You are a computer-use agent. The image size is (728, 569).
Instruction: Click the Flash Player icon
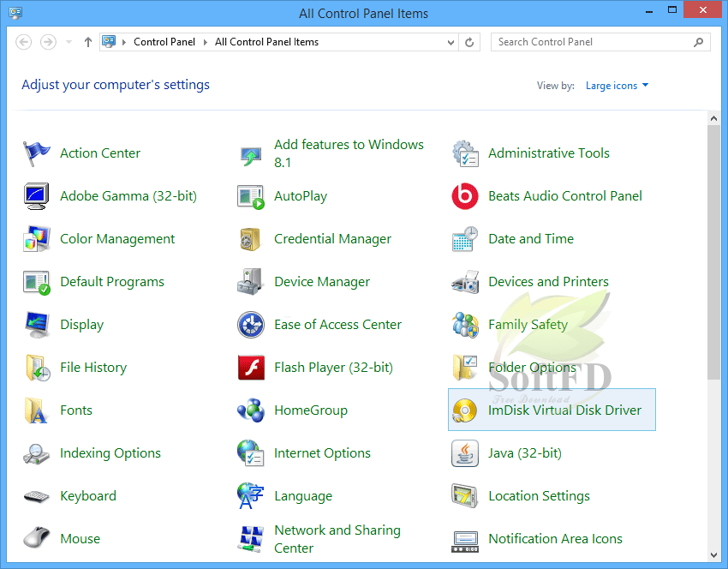tap(251, 368)
